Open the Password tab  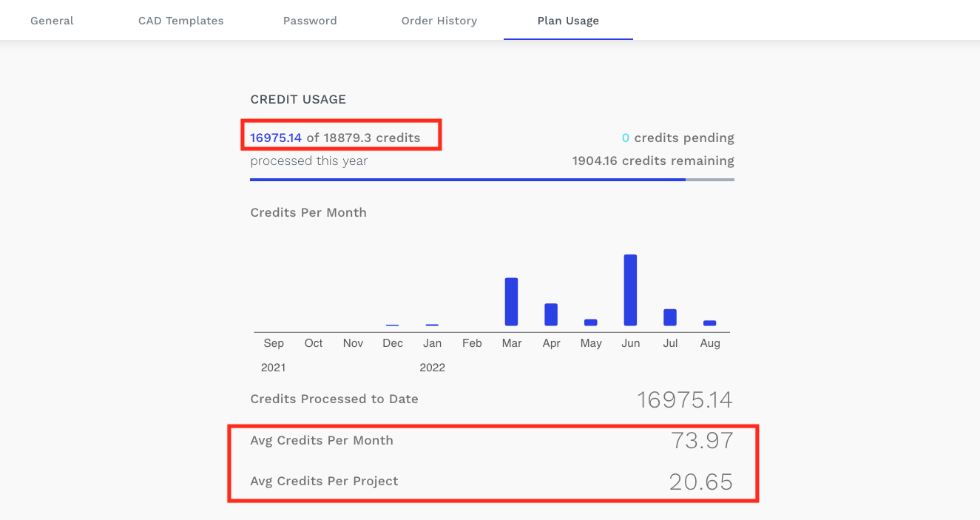tap(310, 21)
